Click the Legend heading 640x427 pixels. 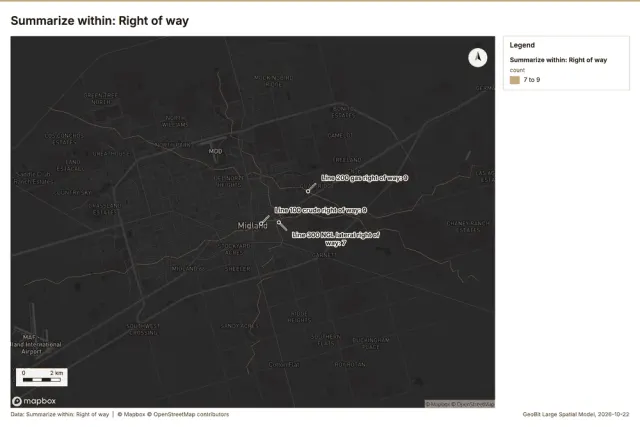(x=522, y=45)
